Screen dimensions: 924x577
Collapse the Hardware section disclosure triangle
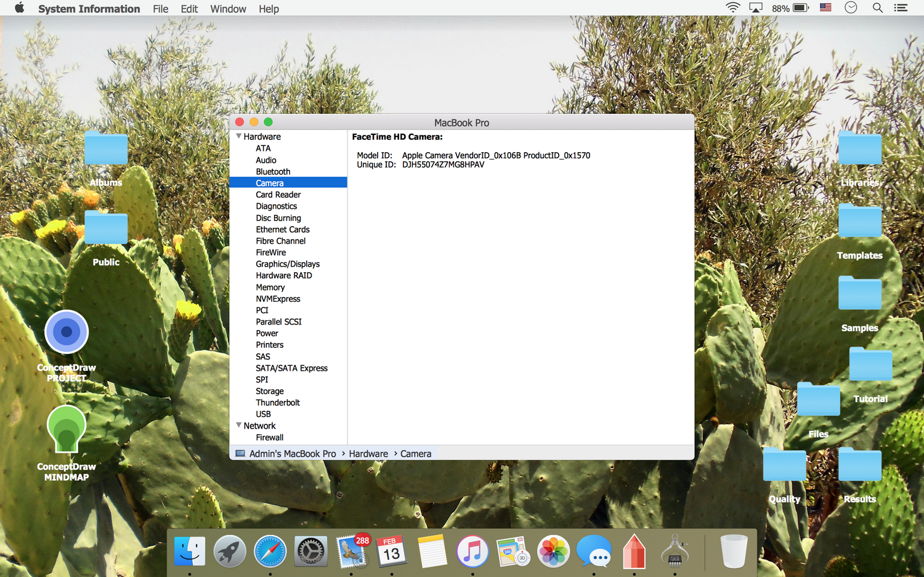(x=239, y=136)
